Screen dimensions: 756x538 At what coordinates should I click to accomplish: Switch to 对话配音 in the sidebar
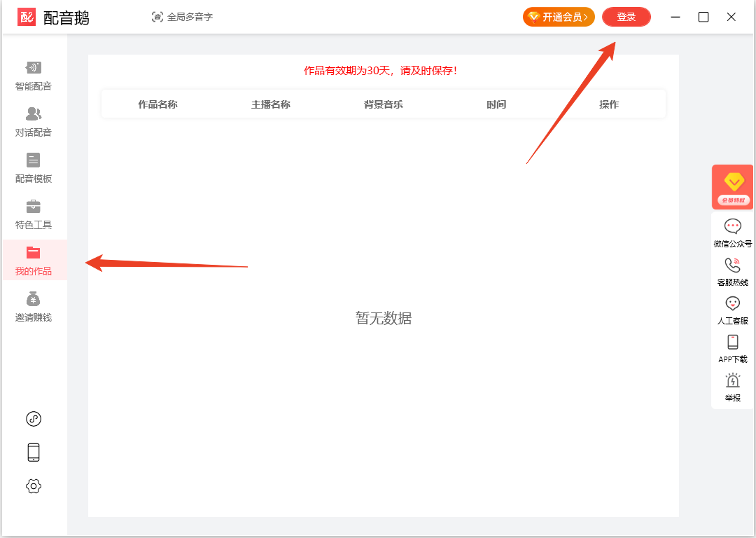(x=34, y=122)
